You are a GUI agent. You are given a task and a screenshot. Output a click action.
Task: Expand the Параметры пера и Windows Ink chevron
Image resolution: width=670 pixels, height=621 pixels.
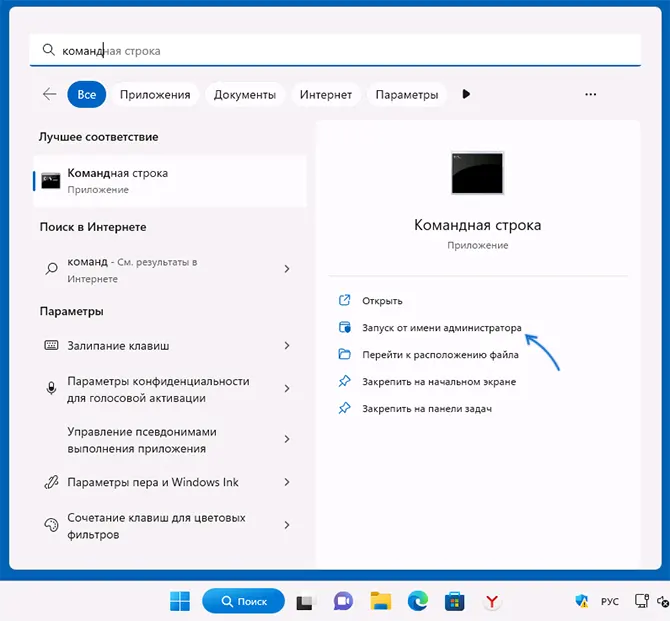[287, 482]
